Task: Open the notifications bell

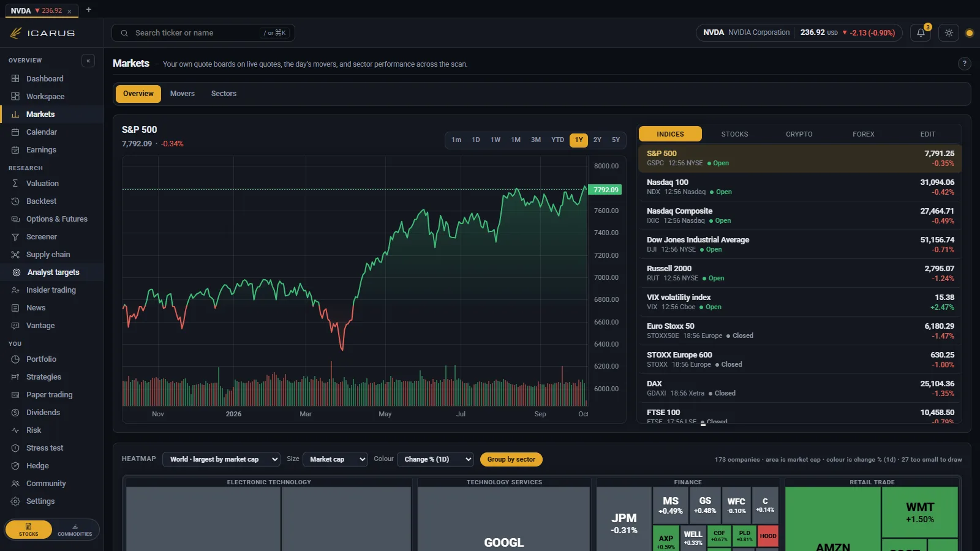Action: 921,33
